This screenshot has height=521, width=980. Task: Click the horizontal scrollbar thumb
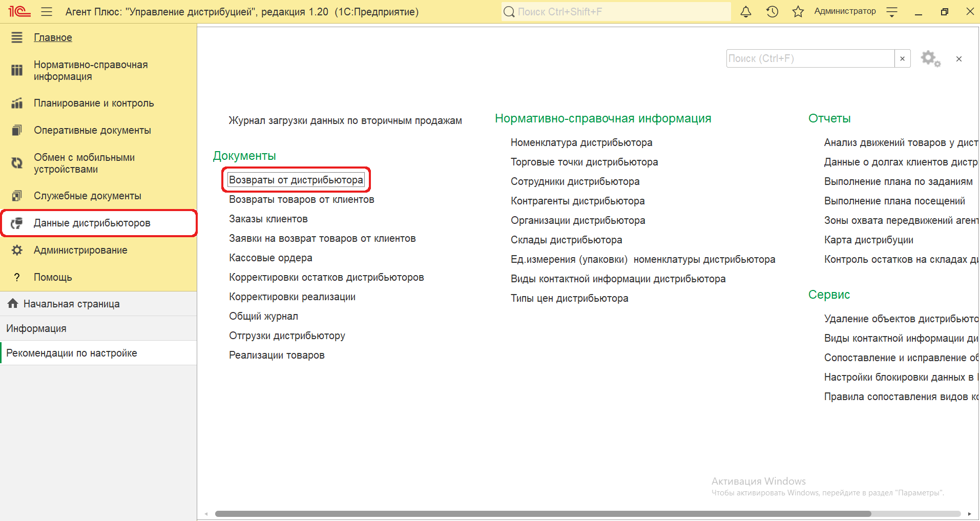[x=543, y=514]
